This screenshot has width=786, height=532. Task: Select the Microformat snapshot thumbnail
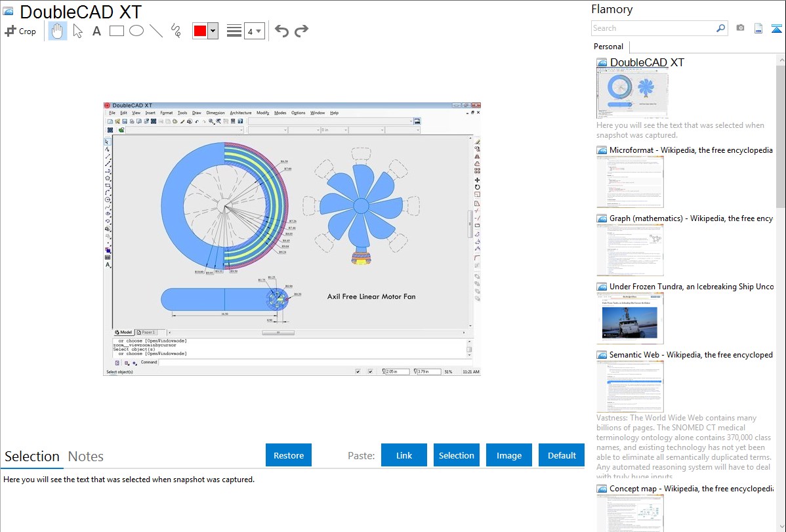coord(630,182)
